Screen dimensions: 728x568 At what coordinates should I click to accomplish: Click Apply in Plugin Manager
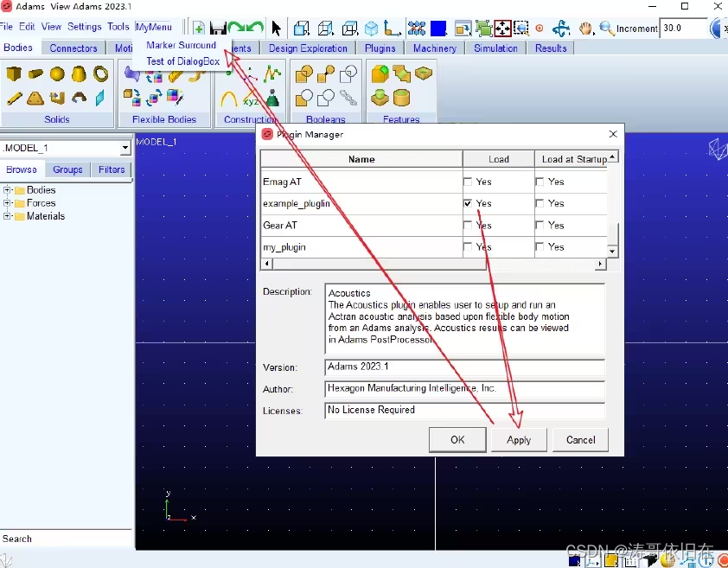tap(519, 440)
